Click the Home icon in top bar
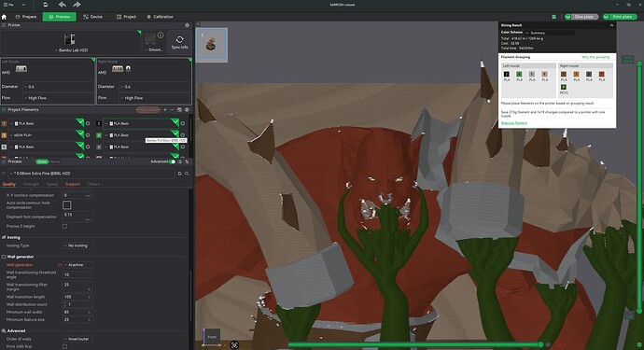Image resolution: width=644 pixels, height=350 pixels. pos(4,17)
